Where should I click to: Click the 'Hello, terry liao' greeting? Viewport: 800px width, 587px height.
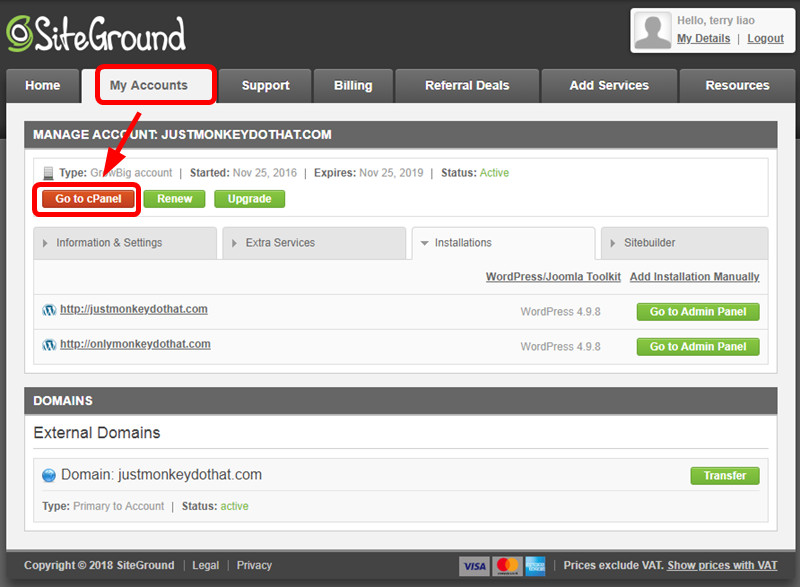[x=716, y=20]
